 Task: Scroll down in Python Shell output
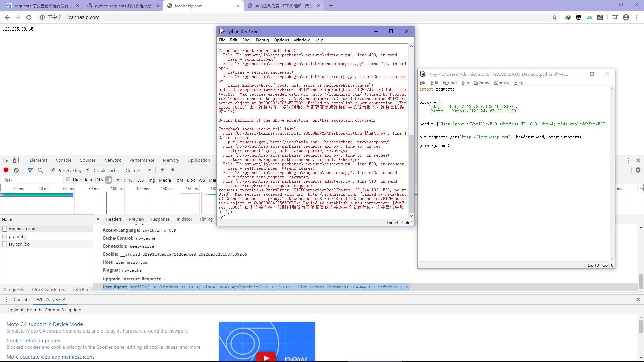(411, 213)
